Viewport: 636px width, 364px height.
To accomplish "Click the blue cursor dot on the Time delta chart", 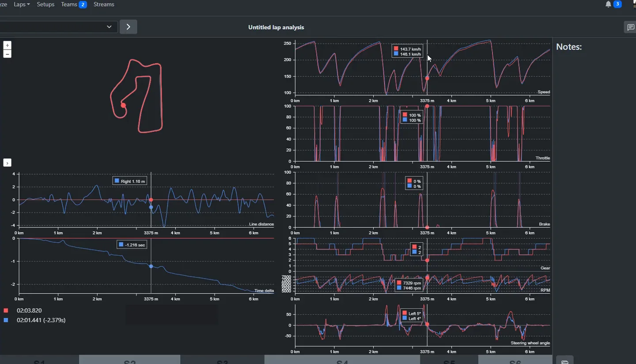I will pos(151,266).
